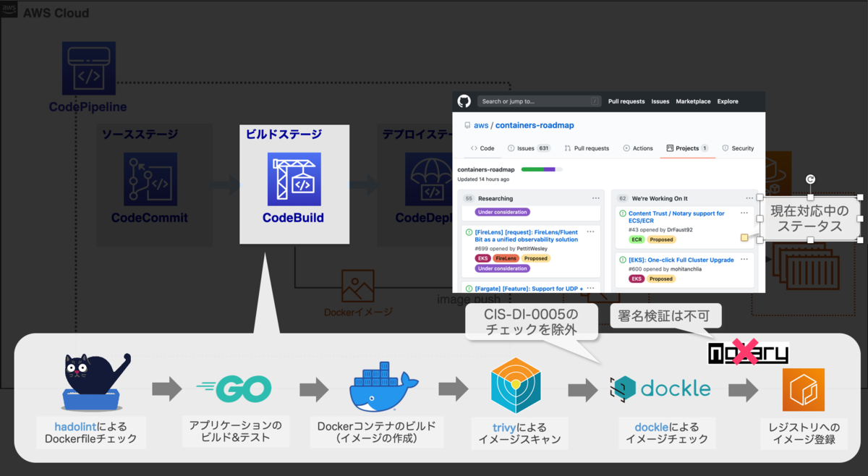Open Content Trust / Notary support issue
This screenshot has width=868, height=476.
coord(676,217)
